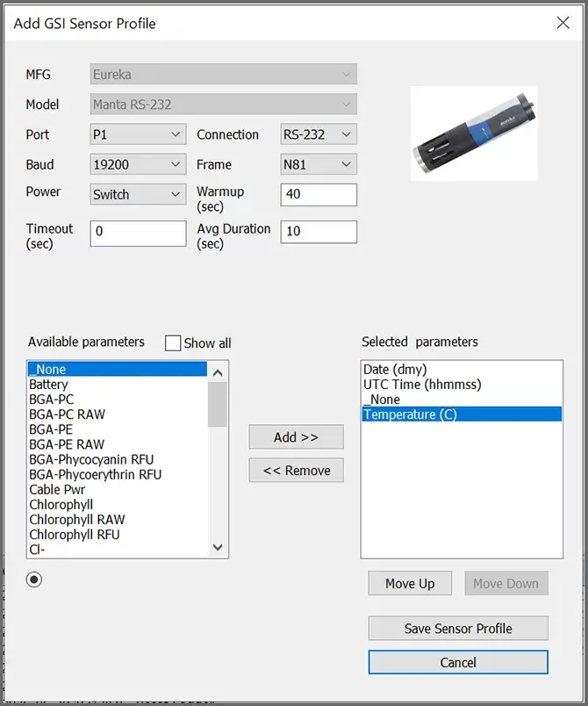Click the << Remove button
The image size is (588, 706).
pyautogui.click(x=297, y=470)
